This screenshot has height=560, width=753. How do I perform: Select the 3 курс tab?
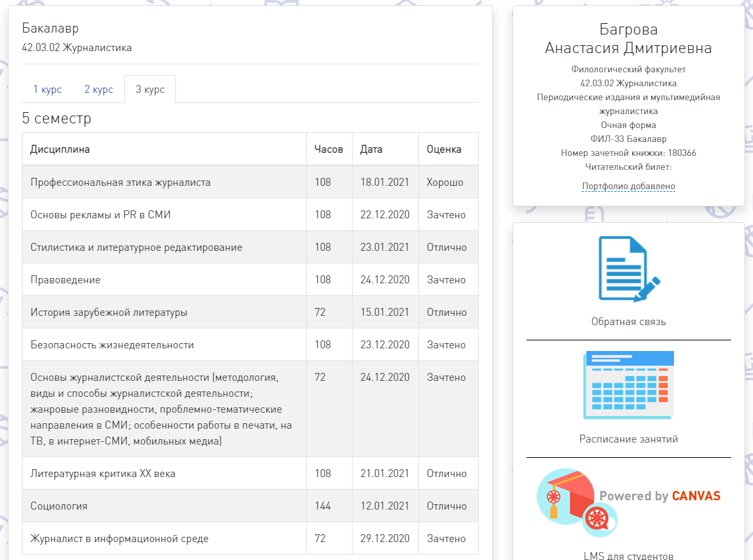click(x=150, y=90)
